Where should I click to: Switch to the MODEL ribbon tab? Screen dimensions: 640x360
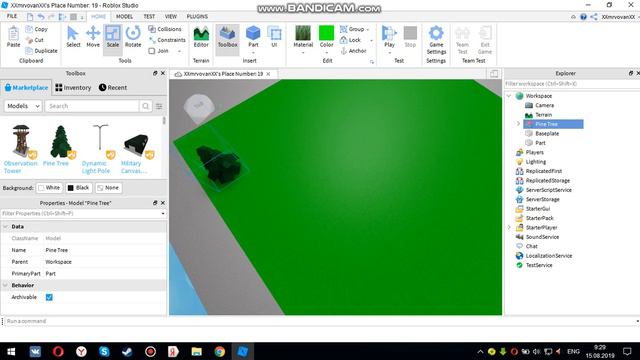[x=124, y=16]
